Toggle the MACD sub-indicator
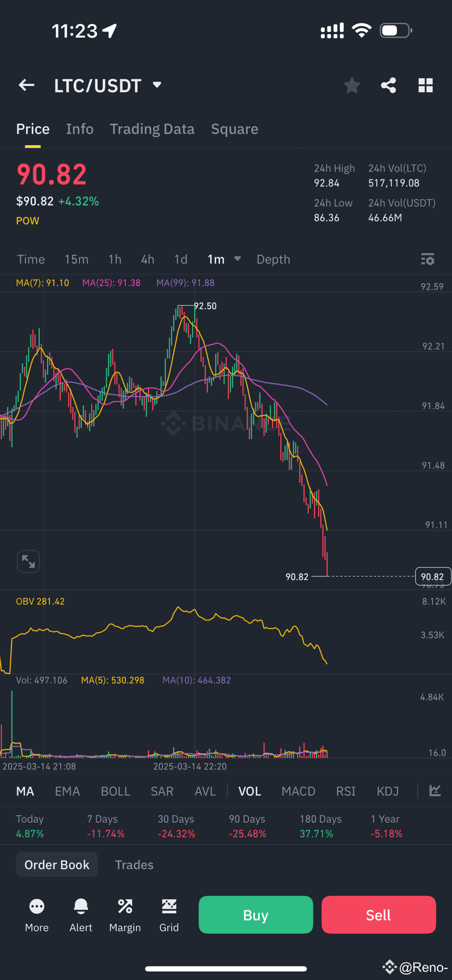Viewport: 452px width, 980px height. (299, 791)
